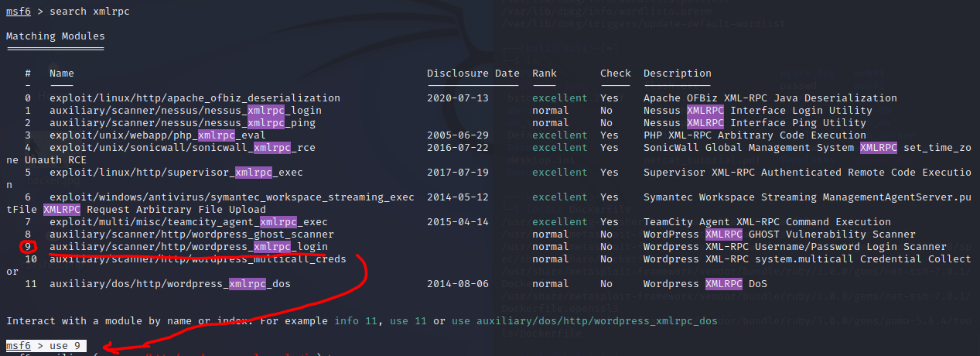Viewport: 980px width, 356px height.
Task: Click the 'use auxiliary/dos/http/wordpress_xmlrpc_dos' example command
Action: 585,320
